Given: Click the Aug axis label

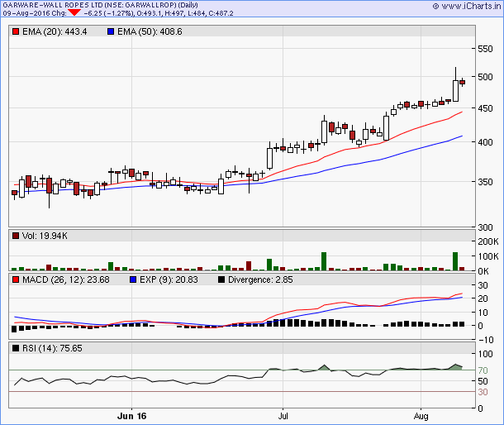Looking at the screenshot, I should pos(421,416).
